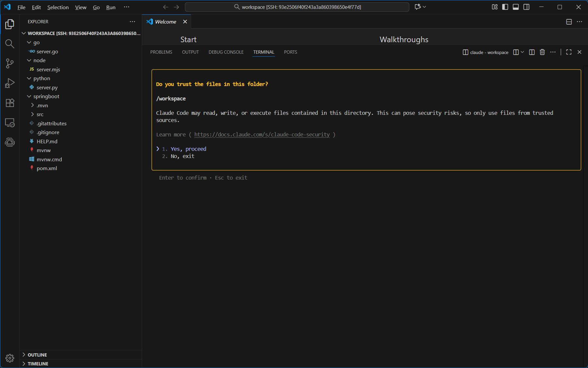Open the terminal launch profile dropdown
Image resolution: width=588 pixels, height=368 pixels.
[x=522, y=52]
